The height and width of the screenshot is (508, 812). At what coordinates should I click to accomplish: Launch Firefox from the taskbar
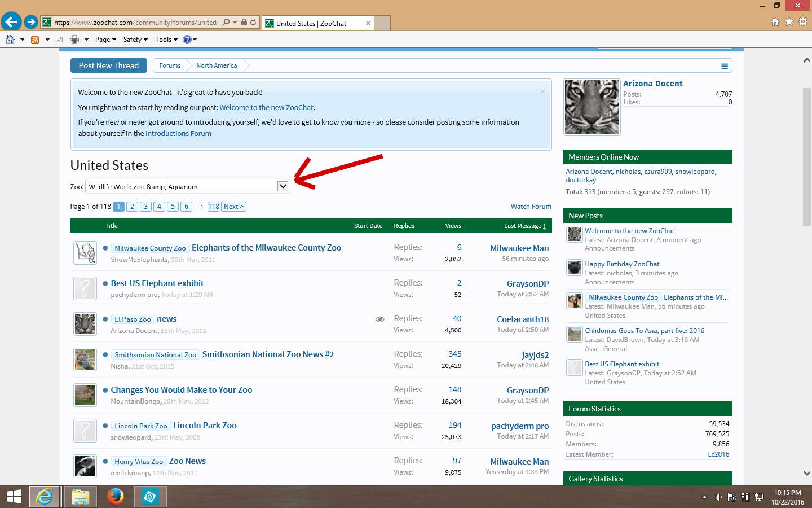pyautogui.click(x=115, y=497)
